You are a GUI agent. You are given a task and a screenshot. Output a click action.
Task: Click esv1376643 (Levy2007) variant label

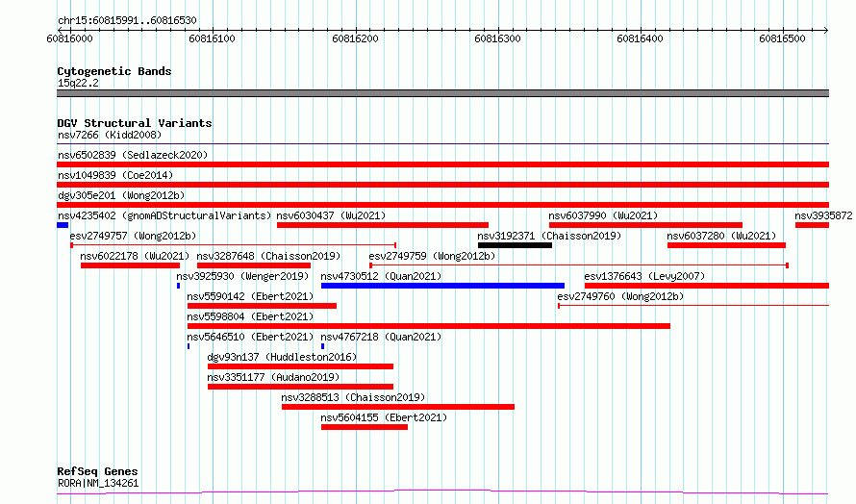[644, 276]
